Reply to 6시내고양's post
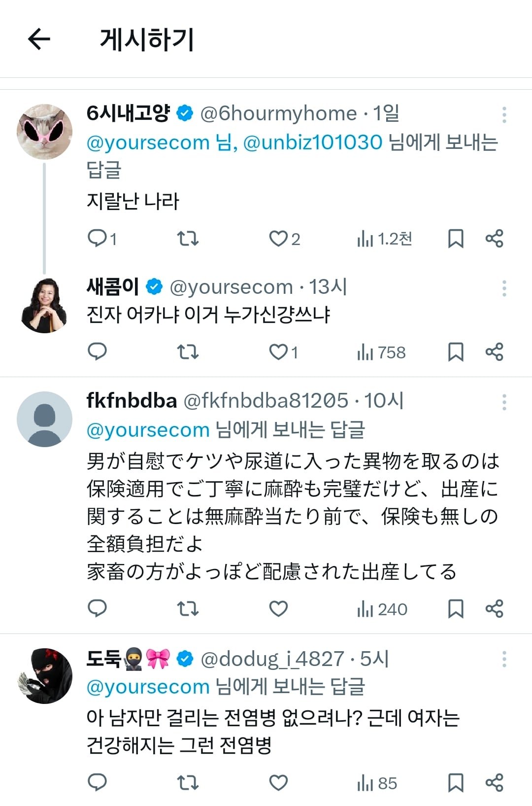 point(98,239)
